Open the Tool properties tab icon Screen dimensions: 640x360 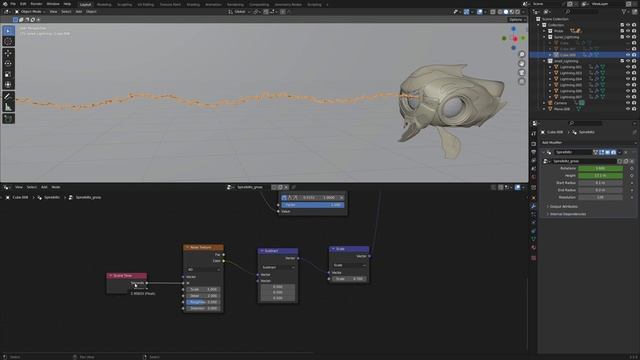click(x=533, y=133)
